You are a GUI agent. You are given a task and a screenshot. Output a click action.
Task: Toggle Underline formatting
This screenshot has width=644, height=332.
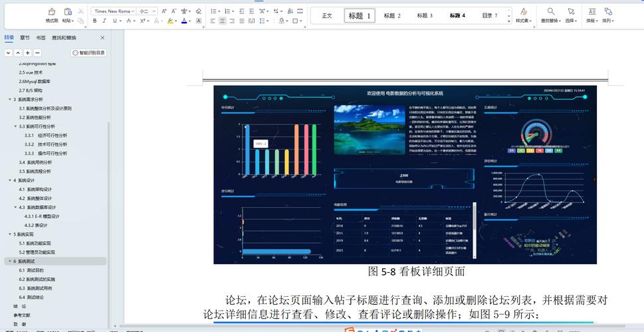[114, 21]
